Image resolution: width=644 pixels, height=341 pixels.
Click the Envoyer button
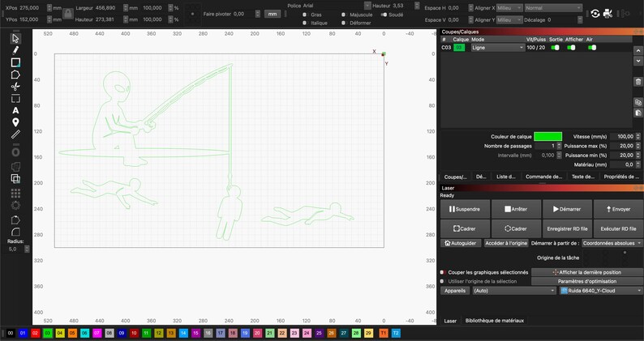tap(618, 209)
